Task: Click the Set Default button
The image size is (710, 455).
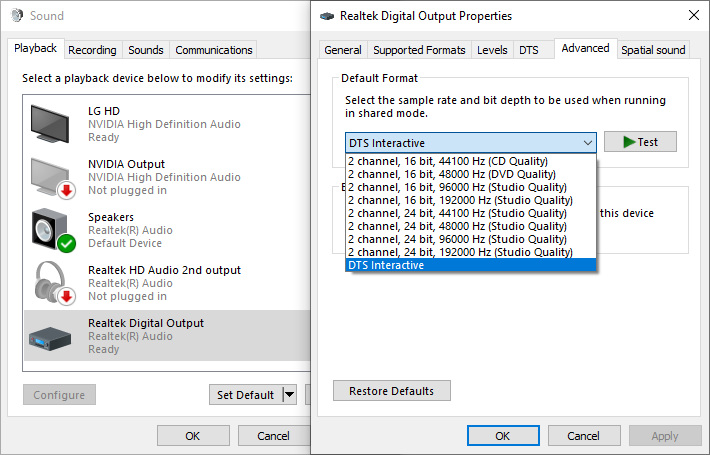Action: 246,395
